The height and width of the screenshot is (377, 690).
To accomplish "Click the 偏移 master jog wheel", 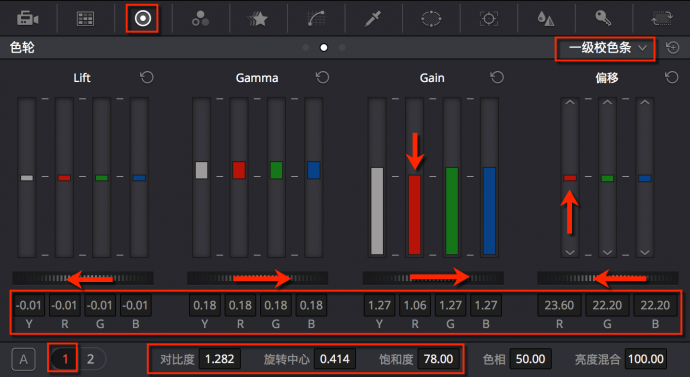I will click(608, 278).
